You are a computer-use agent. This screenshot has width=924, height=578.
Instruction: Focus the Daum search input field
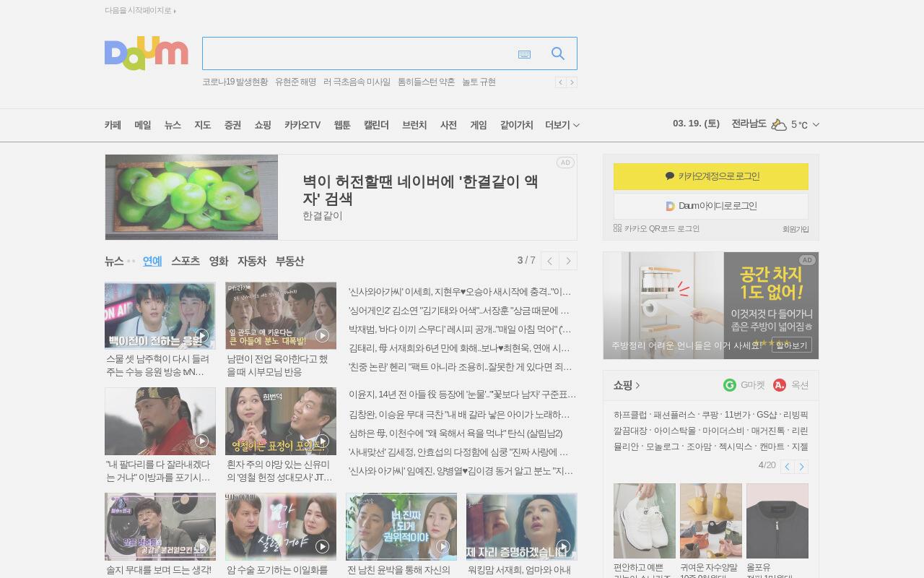click(x=359, y=53)
